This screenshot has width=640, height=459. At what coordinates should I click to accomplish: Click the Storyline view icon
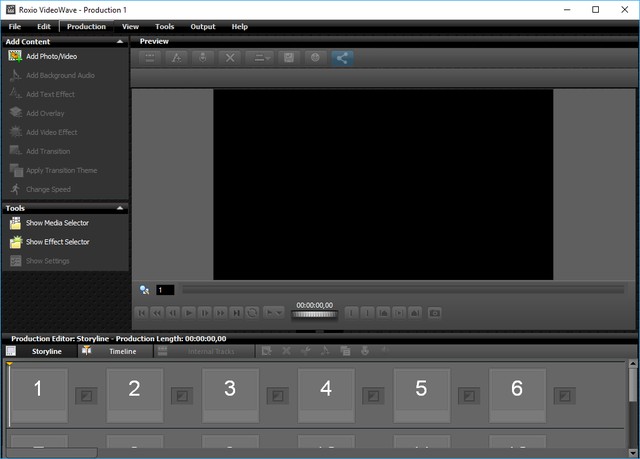(11, 351)
